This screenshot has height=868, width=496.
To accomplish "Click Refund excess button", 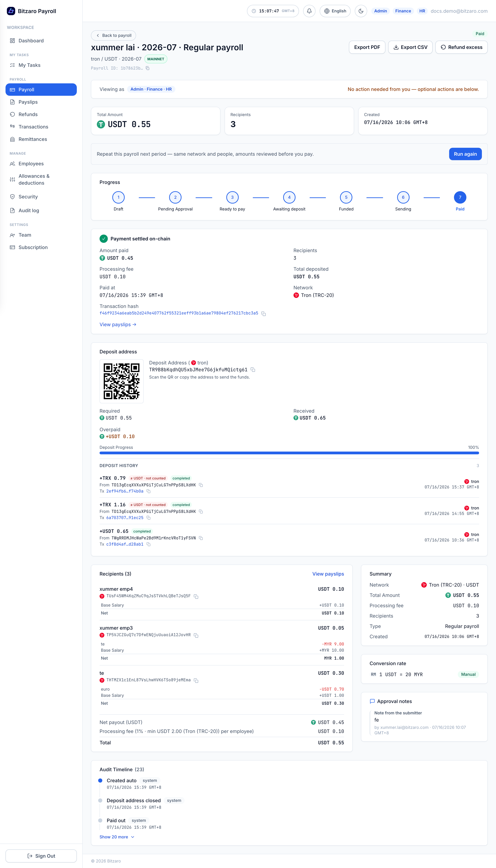I will pyautogui.click(x=461, y=47).
